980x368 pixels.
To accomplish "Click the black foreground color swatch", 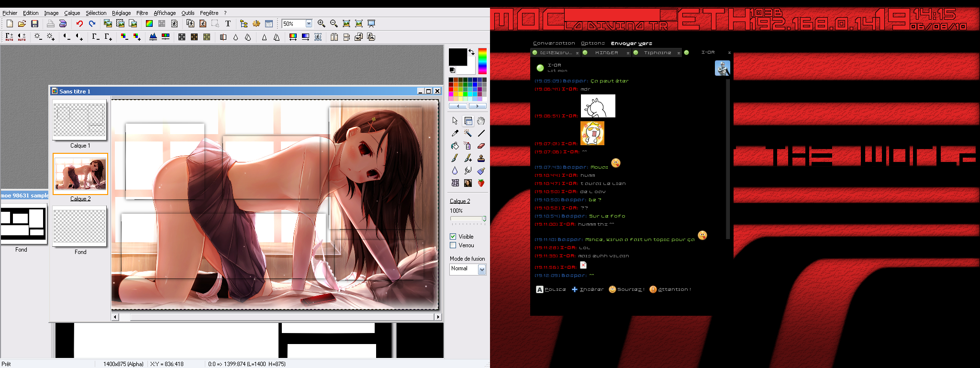I will pos(457,57).
